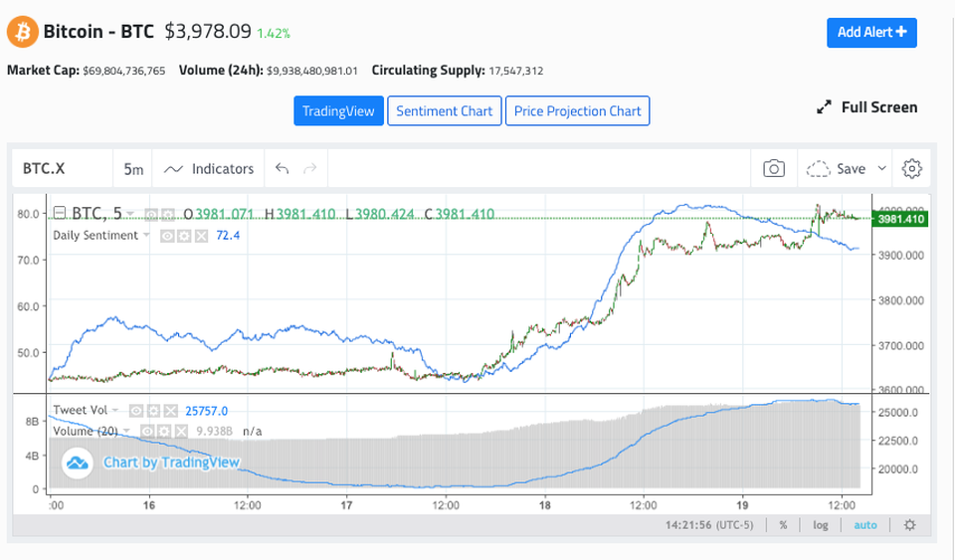This screenshot has height=560, width=955.
Task: Toggle auto scale mode
Action: pos(864,525)
